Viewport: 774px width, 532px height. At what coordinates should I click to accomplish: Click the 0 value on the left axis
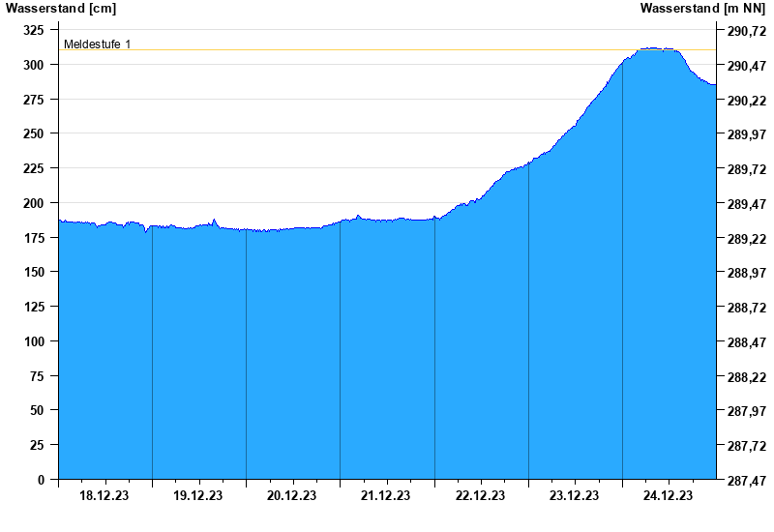tap(41, 480)
